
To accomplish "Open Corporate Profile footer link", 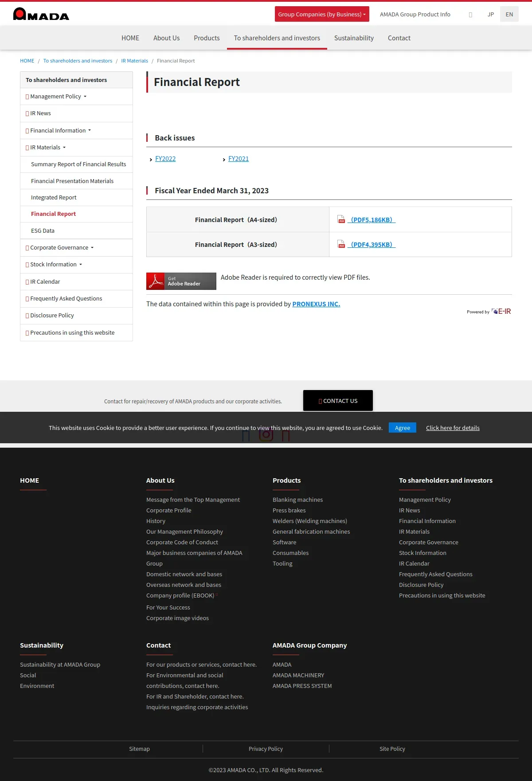I will tap(169, 510).
